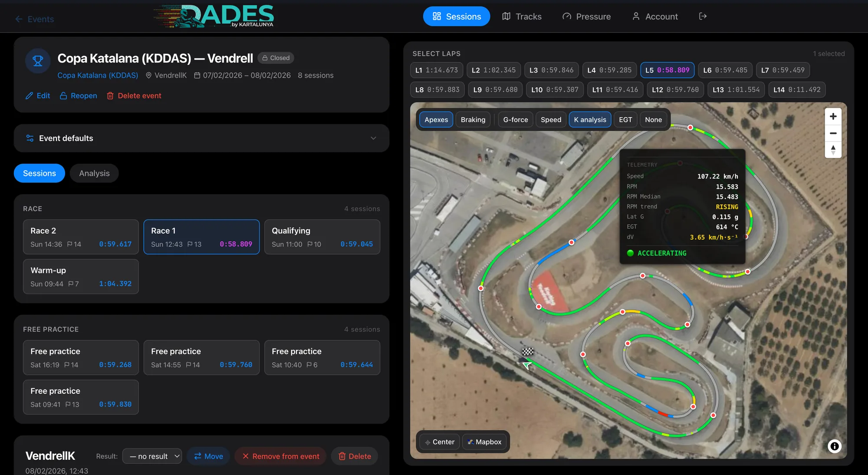This screenshot has height=475, width=868.
Task: Open the Account menu item
Action: tap(654, 16)
